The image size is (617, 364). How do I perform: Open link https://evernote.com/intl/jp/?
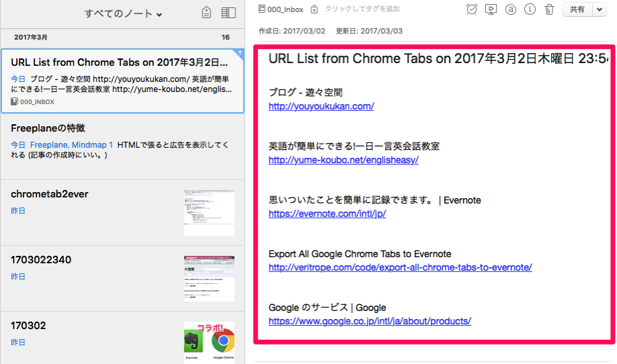click(327, 214)
